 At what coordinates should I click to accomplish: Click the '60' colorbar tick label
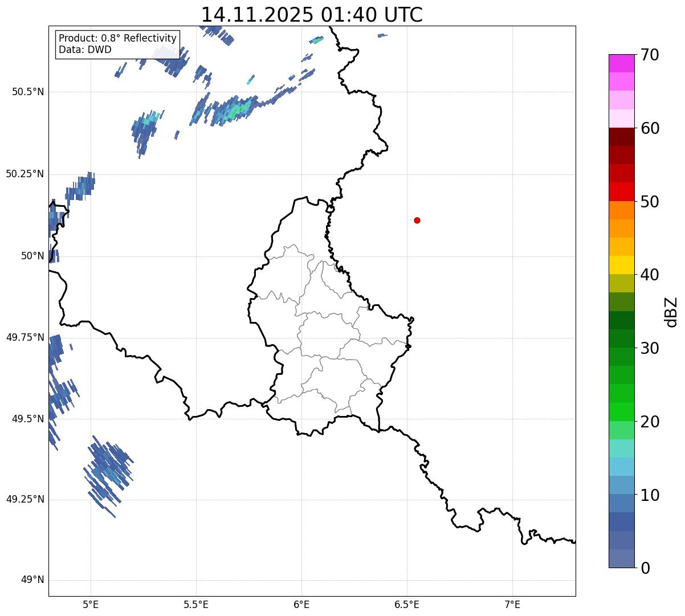650,129
